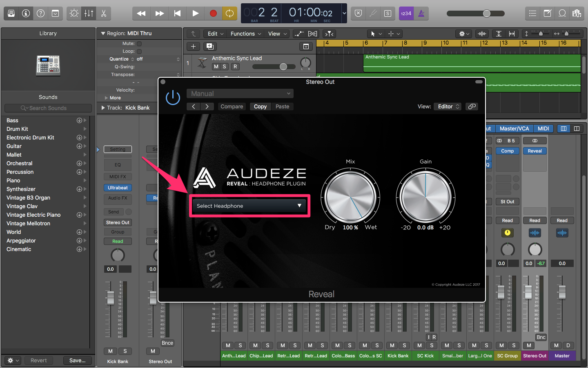This screenshot has height=368, width=588.
Task: Toggle the Mixer button in control bar
Action: click(89, 13)
